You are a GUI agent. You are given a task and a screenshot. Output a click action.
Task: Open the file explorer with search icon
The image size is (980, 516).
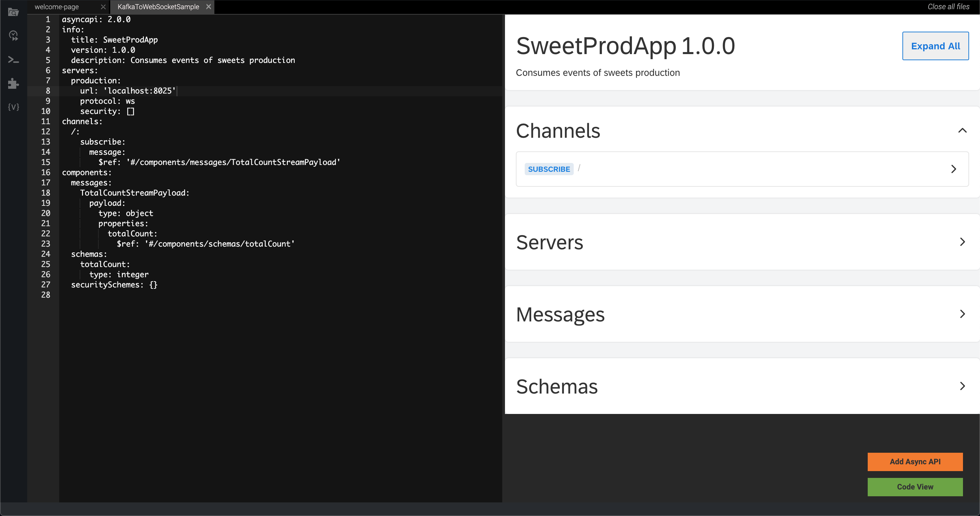pyautogui.click(x=13, y=12)
